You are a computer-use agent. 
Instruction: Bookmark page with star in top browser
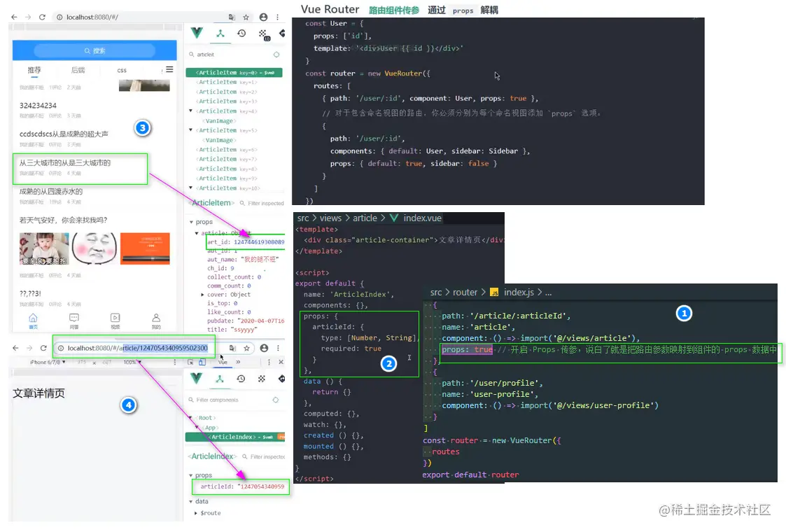click(246, 17)
